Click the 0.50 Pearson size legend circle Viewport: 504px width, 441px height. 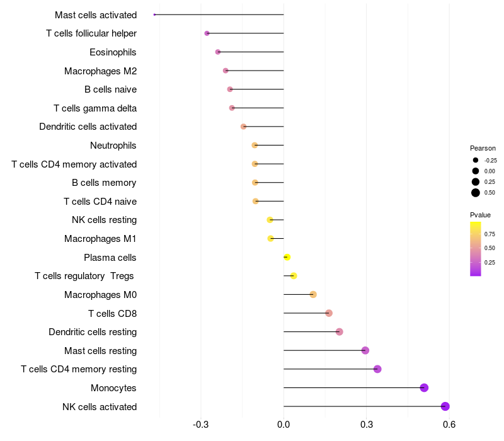[x=476, y=193]
